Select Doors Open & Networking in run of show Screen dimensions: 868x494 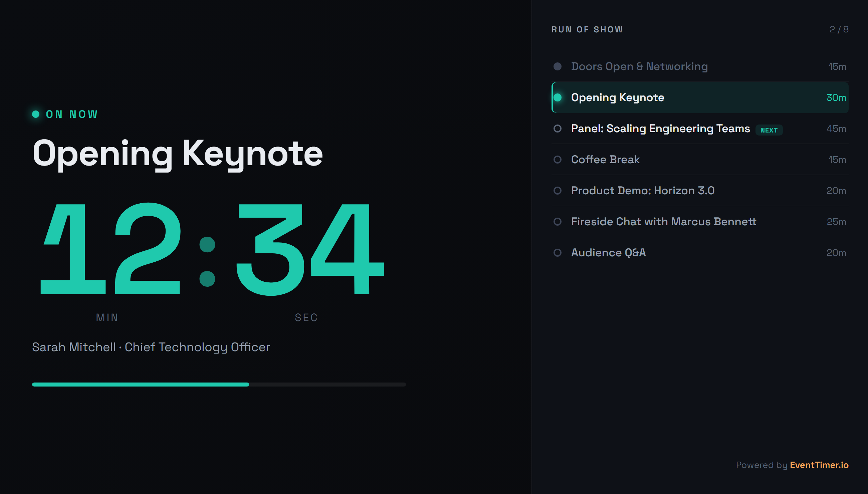click(700, 66)
